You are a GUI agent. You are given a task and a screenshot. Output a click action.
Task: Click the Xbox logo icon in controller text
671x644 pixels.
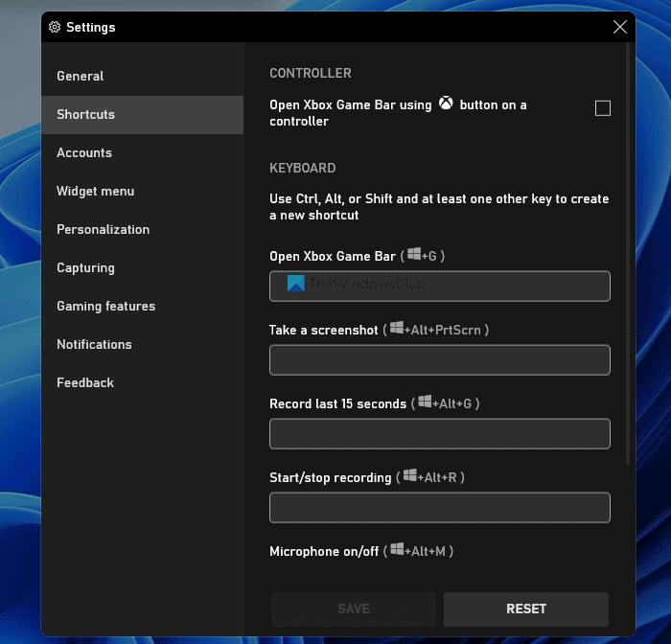[x=446, y=103]
